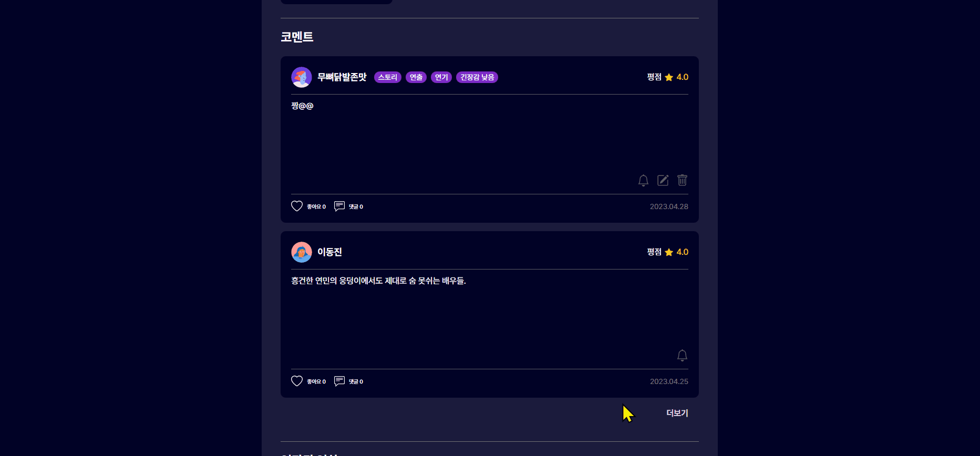This screenshot has width=980, height=456.
Task: Select the 긴장감 낮음 tag badge
Action: point(477,77)
